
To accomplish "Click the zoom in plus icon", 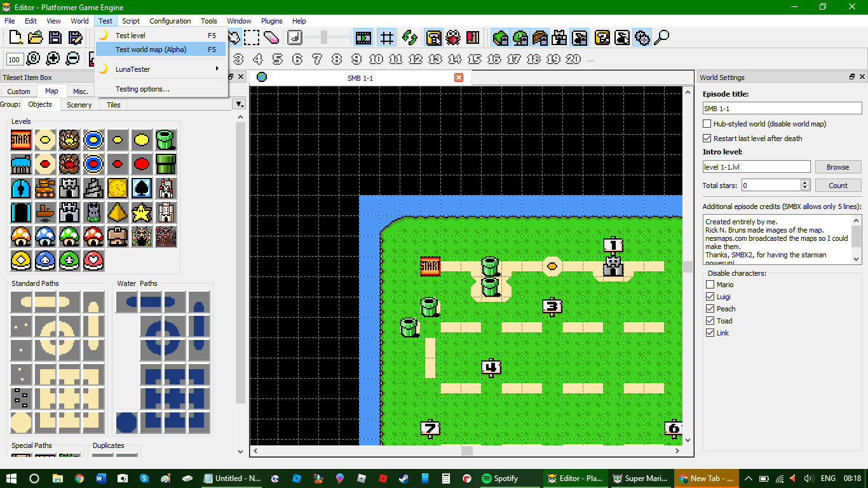I will click(53, 58).
